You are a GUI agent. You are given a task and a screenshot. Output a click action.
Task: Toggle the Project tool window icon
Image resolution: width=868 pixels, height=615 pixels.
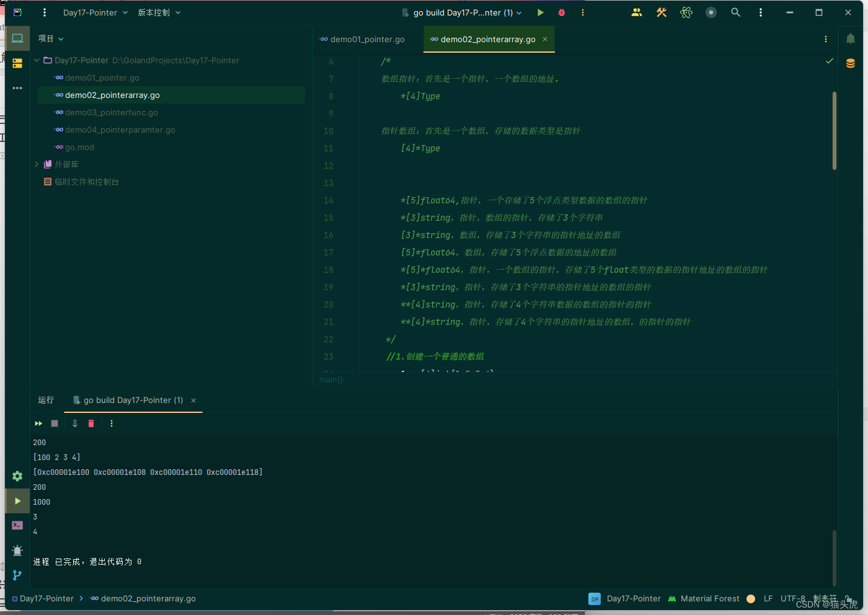[17, 38]
